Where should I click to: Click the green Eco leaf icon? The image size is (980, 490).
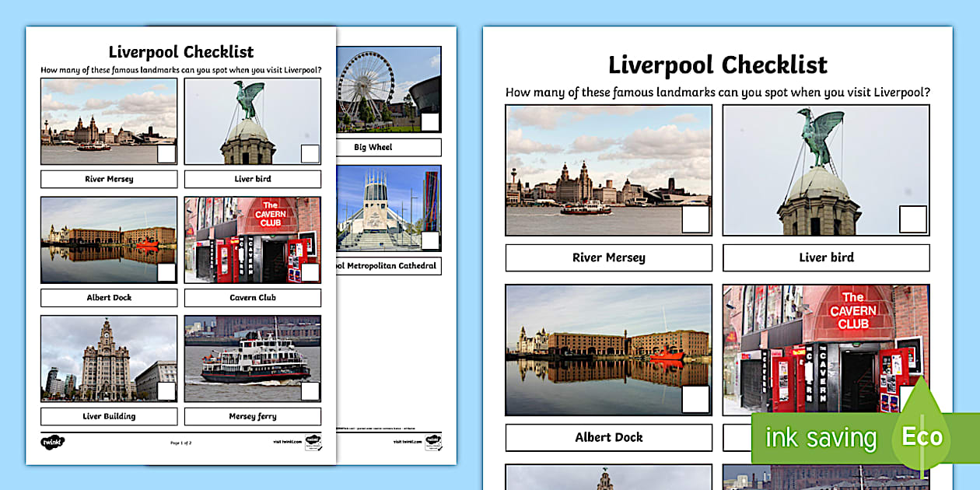920,437
